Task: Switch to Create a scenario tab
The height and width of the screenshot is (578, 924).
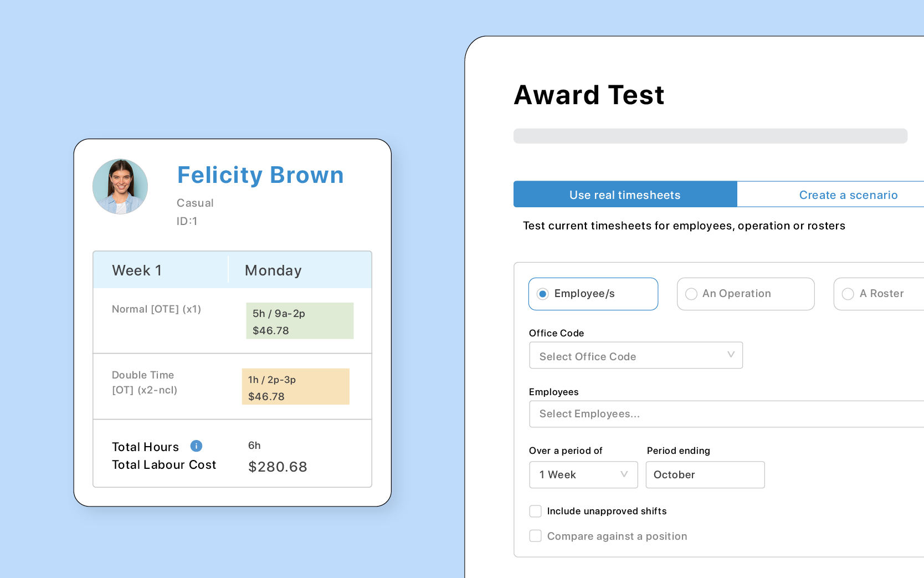Action: click(x=848, y=195)
